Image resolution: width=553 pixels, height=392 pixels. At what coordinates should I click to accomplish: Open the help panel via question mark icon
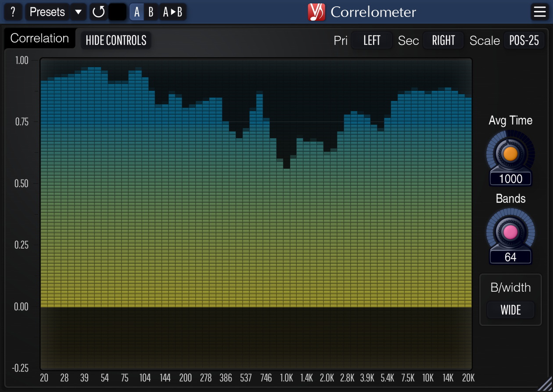[13, 12]
